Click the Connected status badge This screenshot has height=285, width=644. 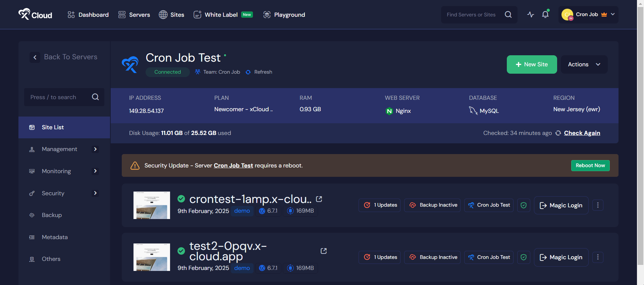167,72
